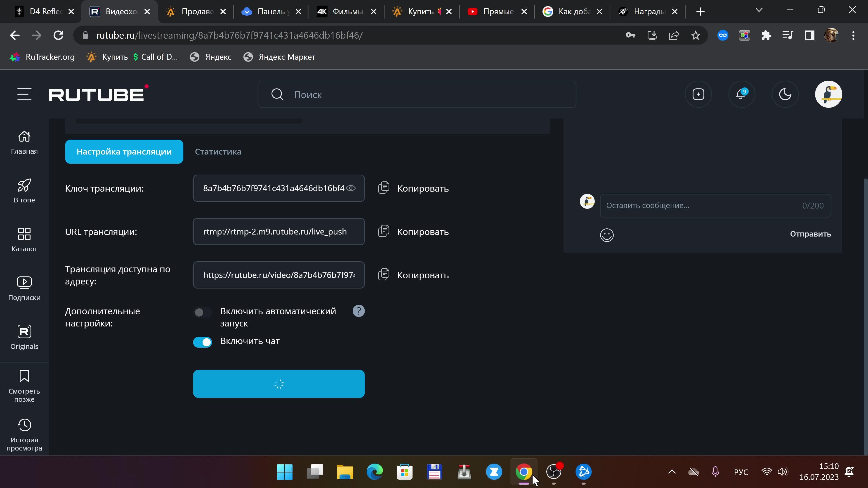Open the Rutube hamburger menu
The width and height of the screenshot is (868, 488).
tap(24, 94)
